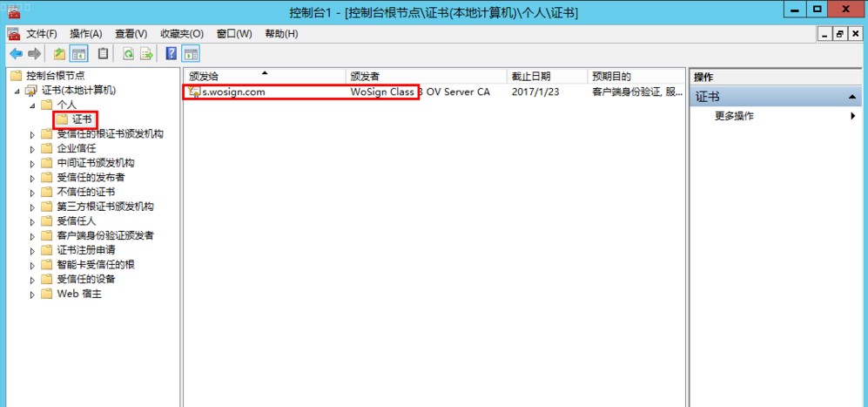Go back with the blue left arrow
868x407 pixels.
pyautogui.click(x=16, y=54)
